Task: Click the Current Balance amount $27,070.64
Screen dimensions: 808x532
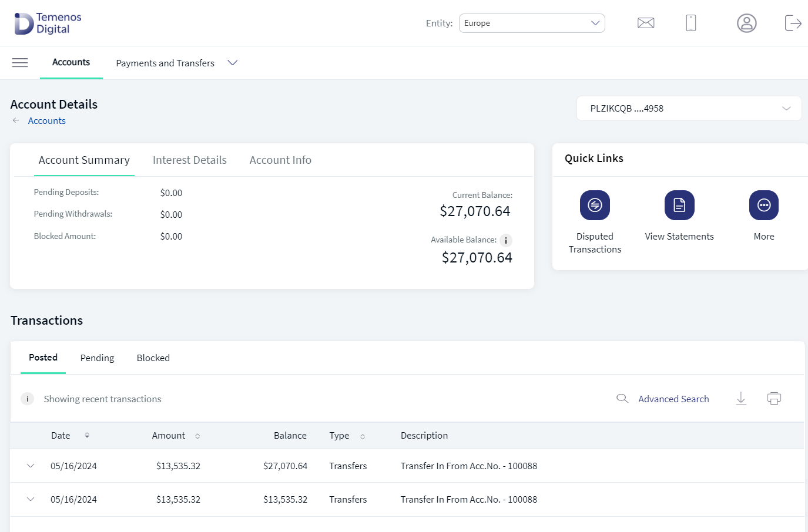Action: click(475, 211)
